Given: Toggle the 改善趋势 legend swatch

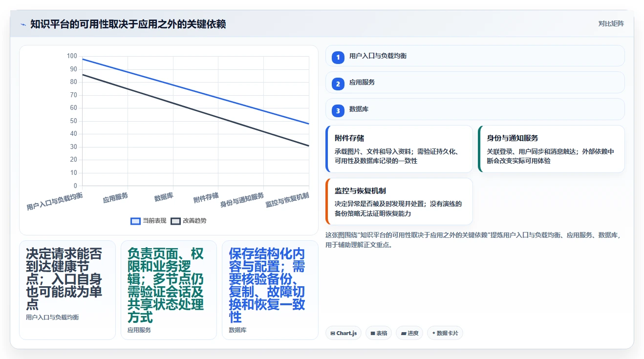Looking at the screenshot, I should 175,221.
